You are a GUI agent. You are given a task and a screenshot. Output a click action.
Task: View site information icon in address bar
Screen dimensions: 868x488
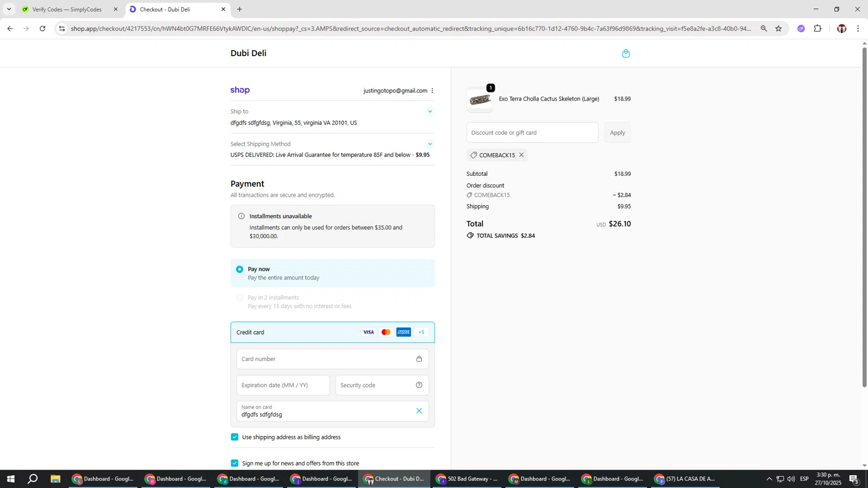click(62, 28)
